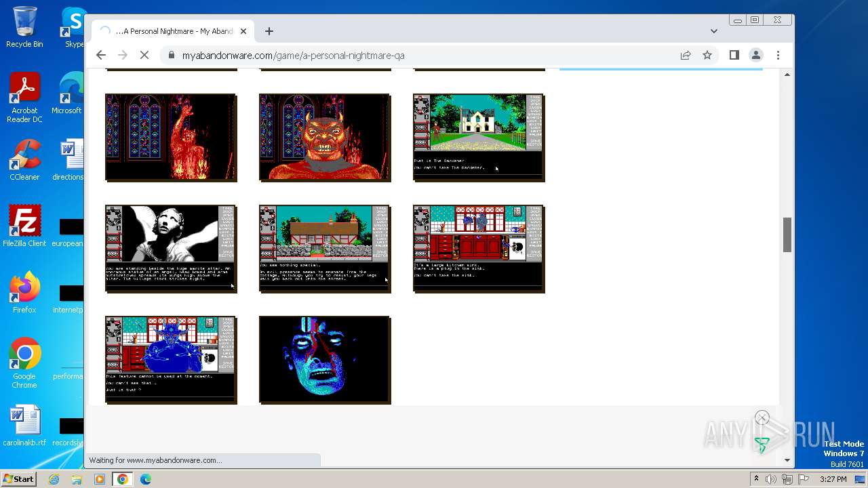Open Microsoft Edge from the taskbar
This screenshot has height=488, width=868.
click(146, 479)
